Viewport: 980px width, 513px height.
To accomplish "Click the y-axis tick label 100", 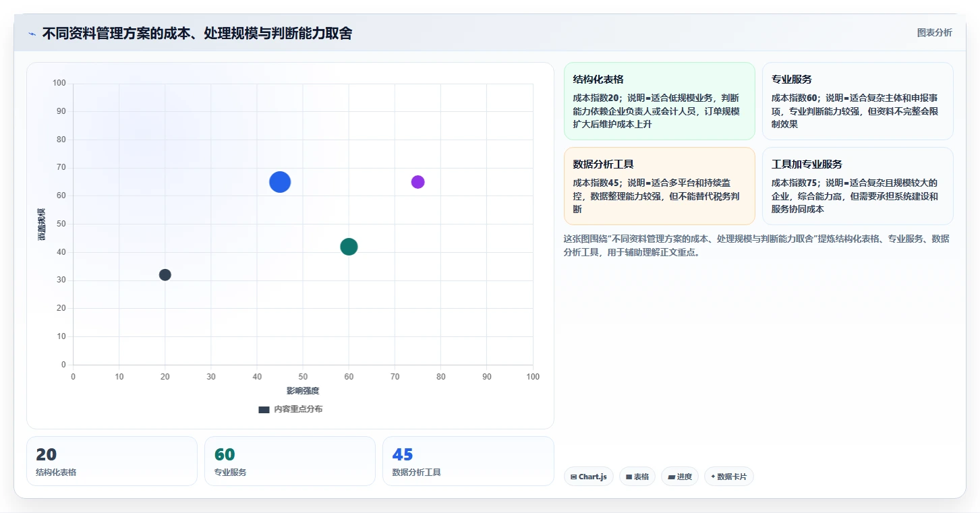I will pyautogui.click(x=59, y=84).
